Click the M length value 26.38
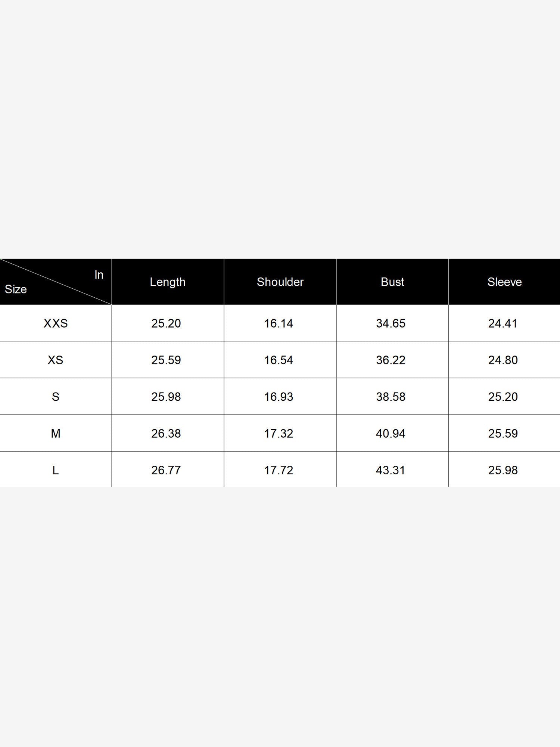This screenshot has height=747, width=560. (166, 434)
